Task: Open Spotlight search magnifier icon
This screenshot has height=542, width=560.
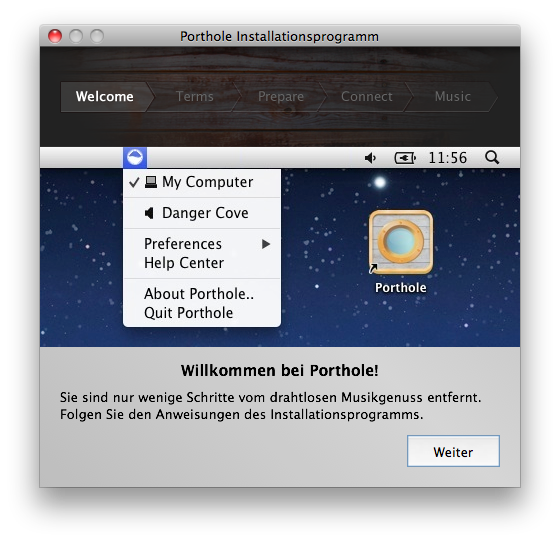Action: [x=492, y=157]
